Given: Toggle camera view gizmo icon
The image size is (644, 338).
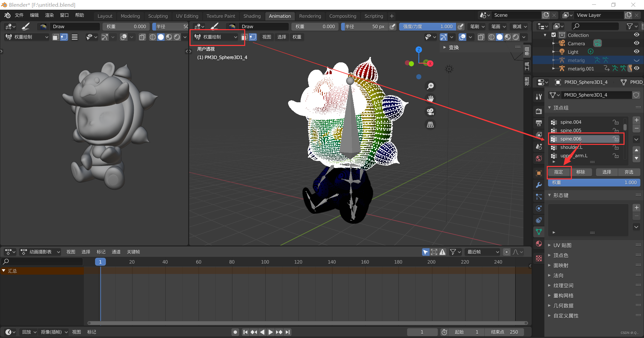Looking at the screenshot, I should pyautogui.click(x=430, y=112).
